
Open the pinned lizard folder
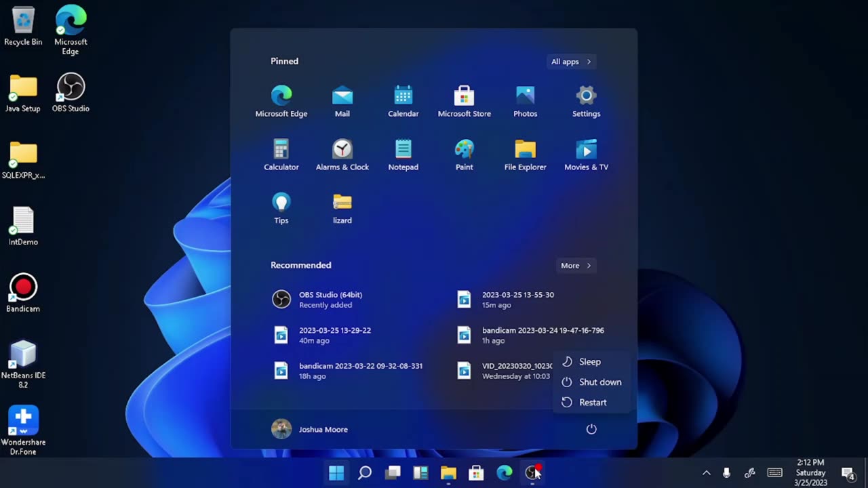click(342, 208)
